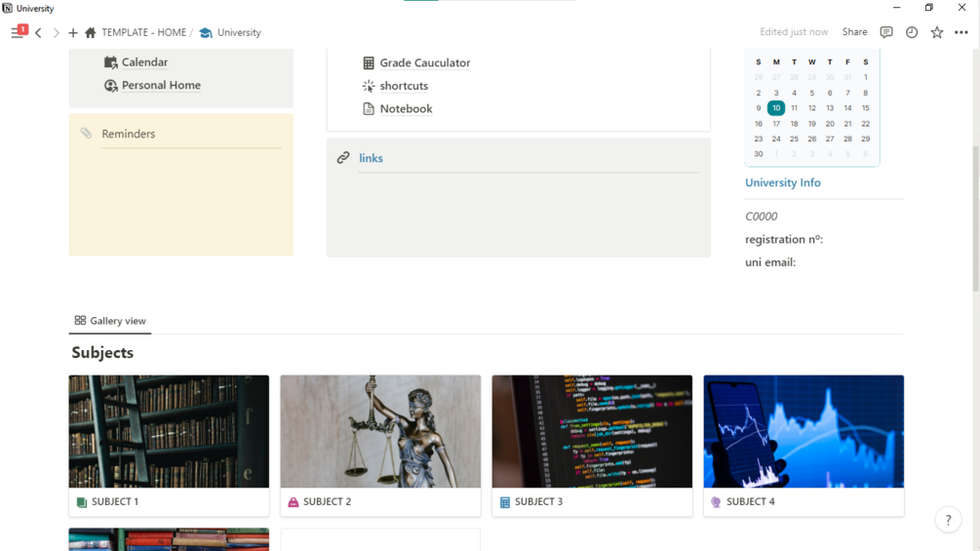The width and height of the screenshot is (980, 551).
Task: Click the Share button
Action: [x=854, y=32]
